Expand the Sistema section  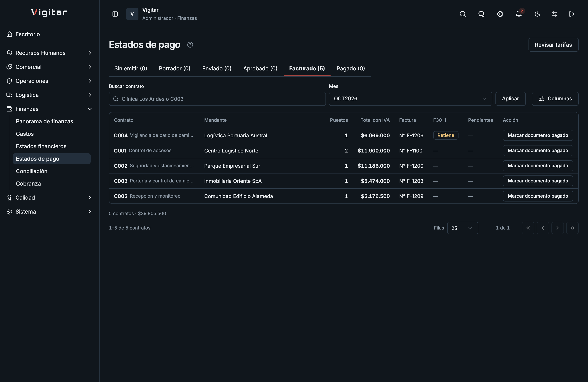click(x=49, y=211)
